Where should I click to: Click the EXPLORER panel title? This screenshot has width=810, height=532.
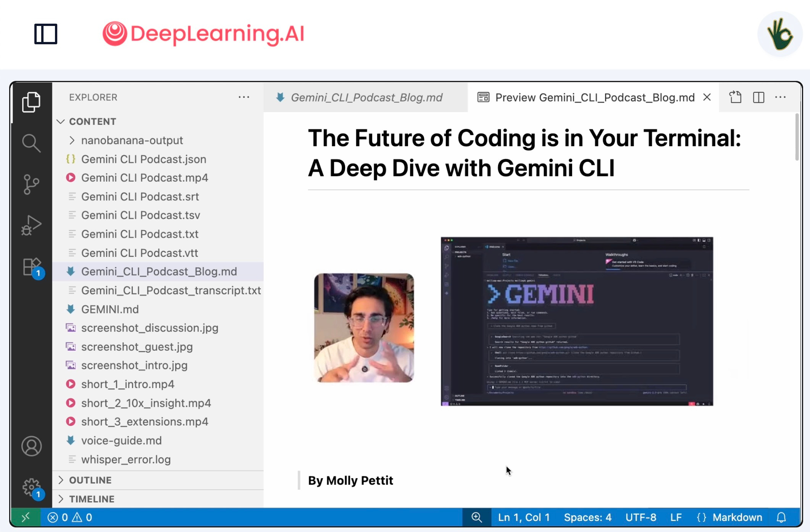(93, 97)
